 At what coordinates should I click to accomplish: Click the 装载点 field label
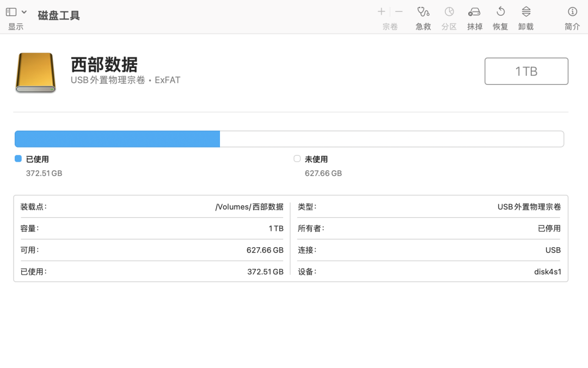[33, 207]
